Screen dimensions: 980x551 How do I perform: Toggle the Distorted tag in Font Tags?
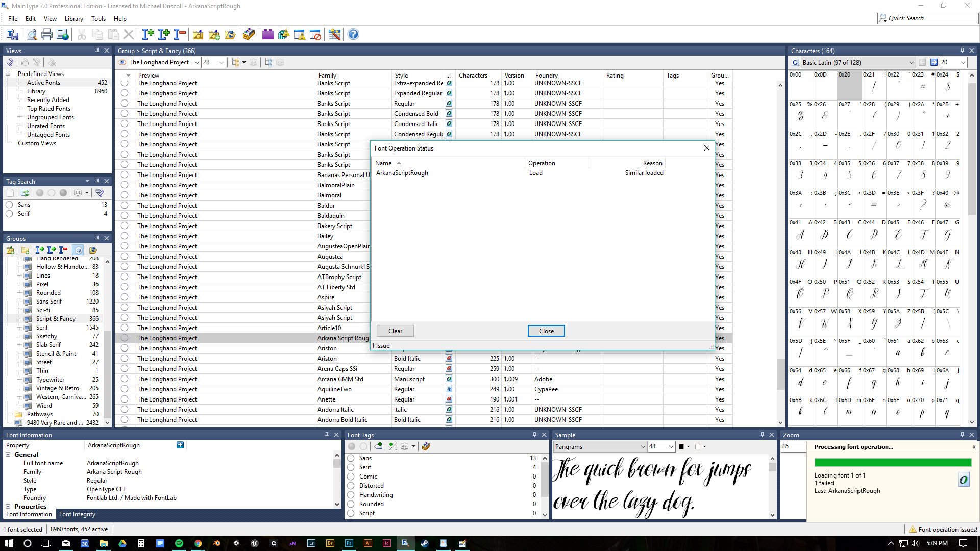coord(351,486)
